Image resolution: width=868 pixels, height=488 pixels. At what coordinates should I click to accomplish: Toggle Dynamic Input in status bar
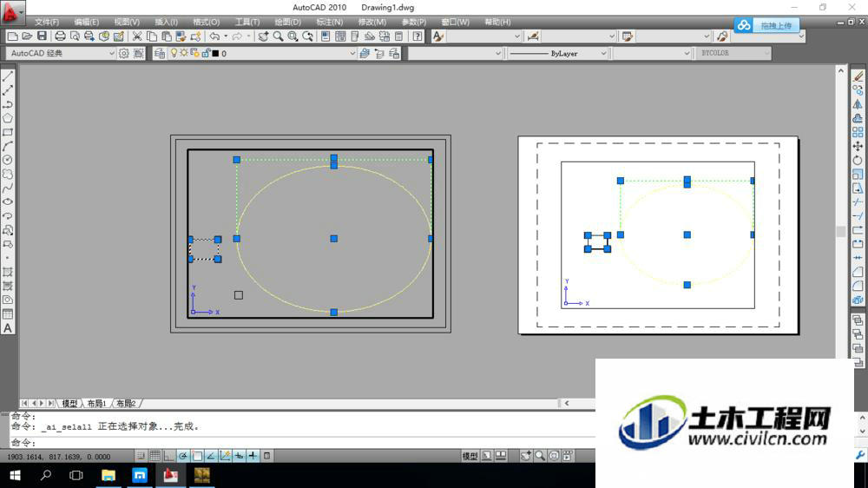coord(240,456)
